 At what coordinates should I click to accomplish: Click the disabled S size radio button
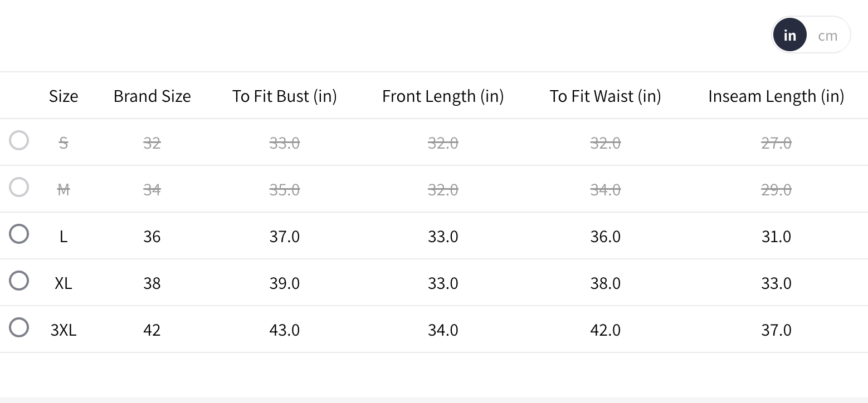tap(19, 140)
